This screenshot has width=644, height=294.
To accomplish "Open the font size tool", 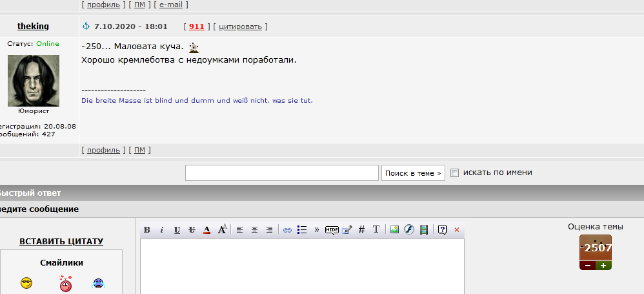I will click(x=222, y=229).
